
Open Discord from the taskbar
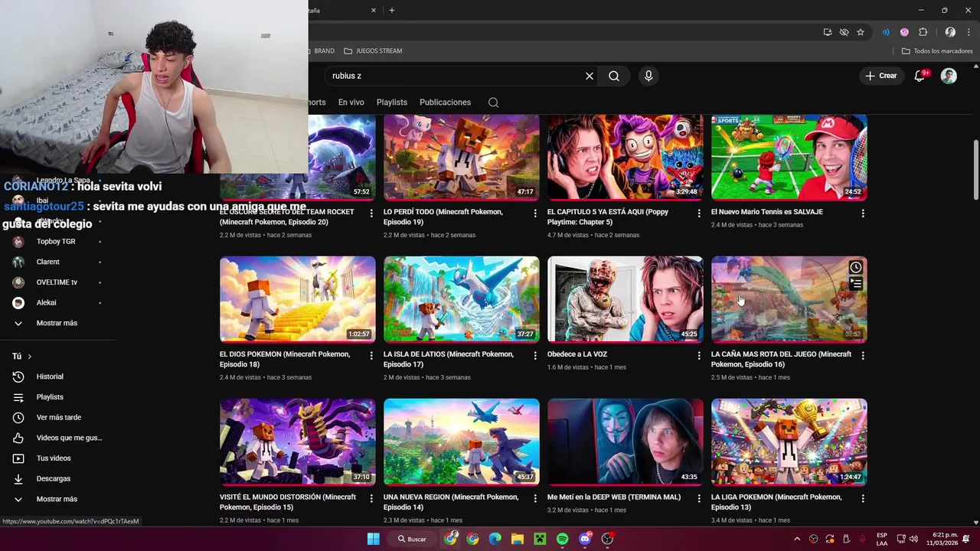pos(586,539)
